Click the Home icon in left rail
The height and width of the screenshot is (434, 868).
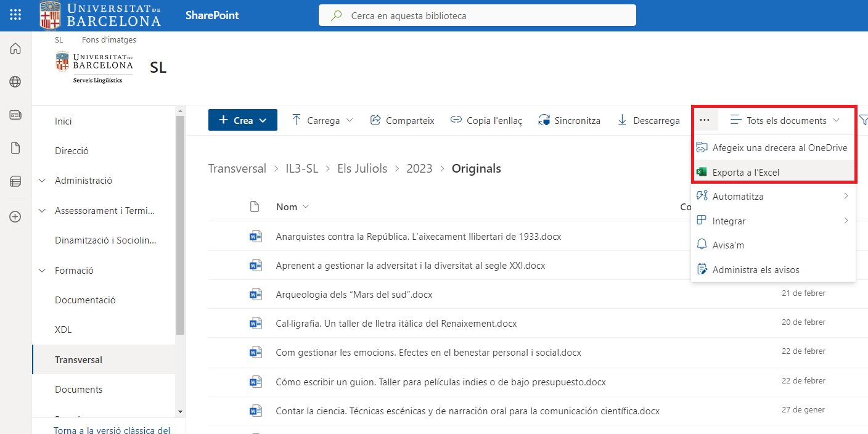point(15,49)
